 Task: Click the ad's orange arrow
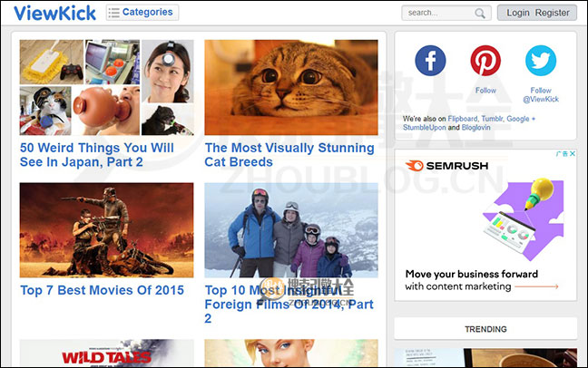click(x=536, y=286)
